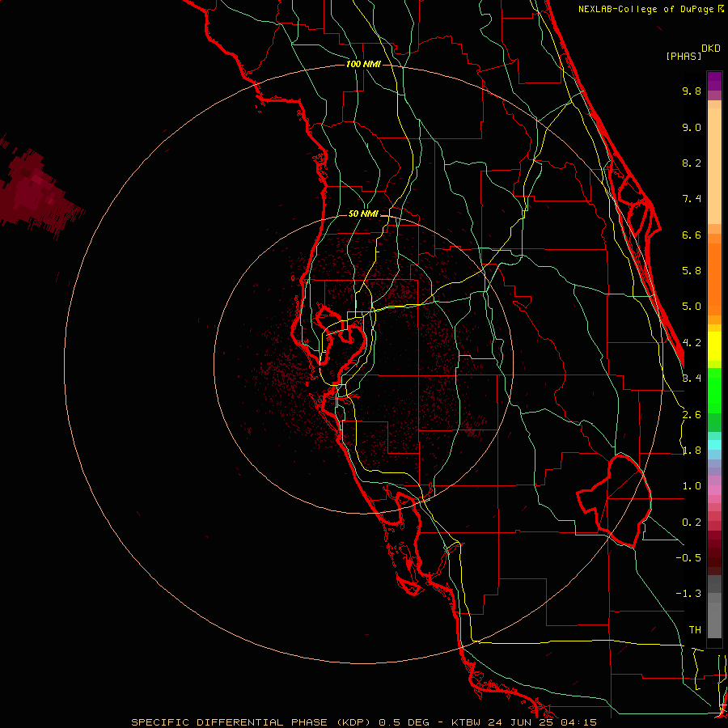Click the dark red radar echo over the Gulf

tap(33, 193)
